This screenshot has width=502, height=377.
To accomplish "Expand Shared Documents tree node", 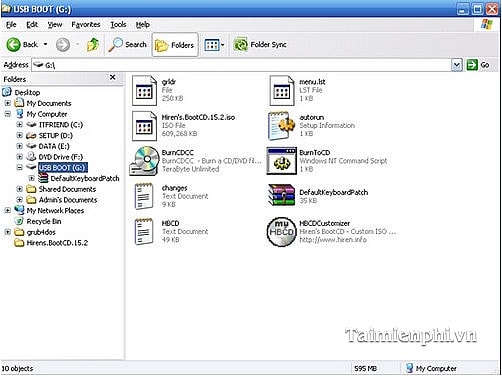I will [x=20, y=189].
